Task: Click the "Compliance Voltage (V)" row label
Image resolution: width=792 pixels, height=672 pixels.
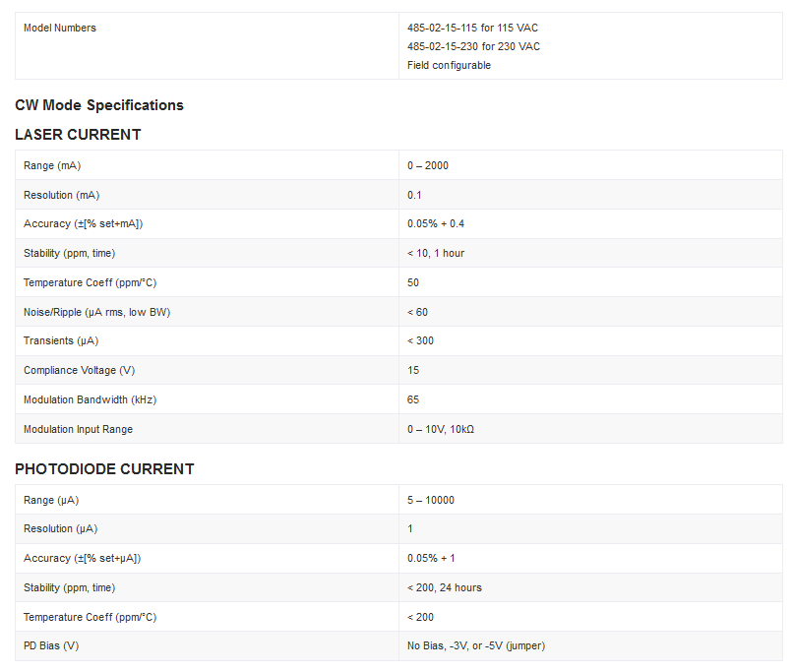Action: point(79,370)
